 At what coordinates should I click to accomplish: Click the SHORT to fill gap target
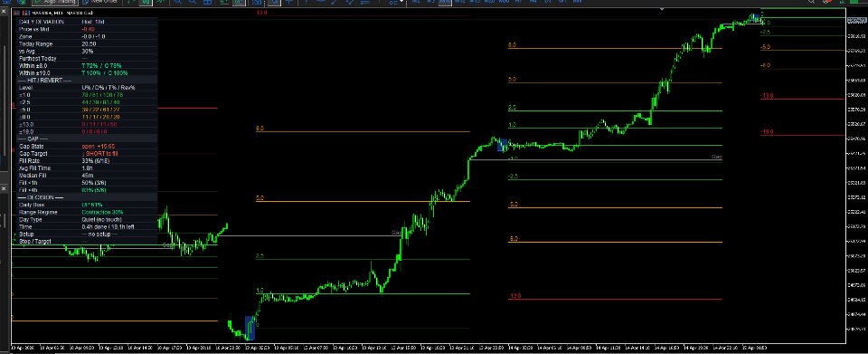(x=99, y=153)
